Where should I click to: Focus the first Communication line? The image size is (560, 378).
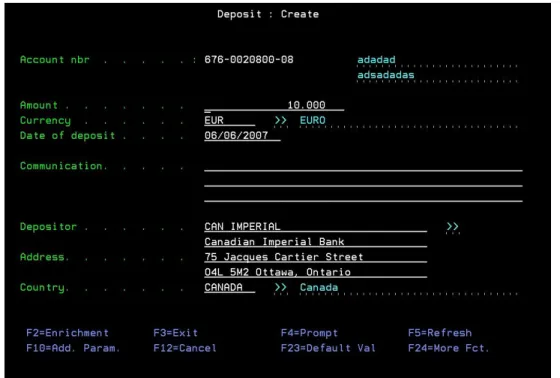click(363, 166)
